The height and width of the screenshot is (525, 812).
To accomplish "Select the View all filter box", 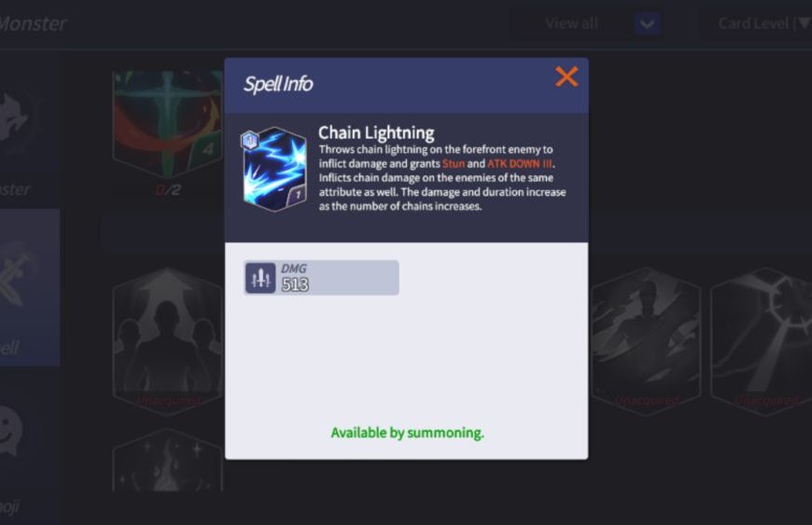I will coord(587,23).
